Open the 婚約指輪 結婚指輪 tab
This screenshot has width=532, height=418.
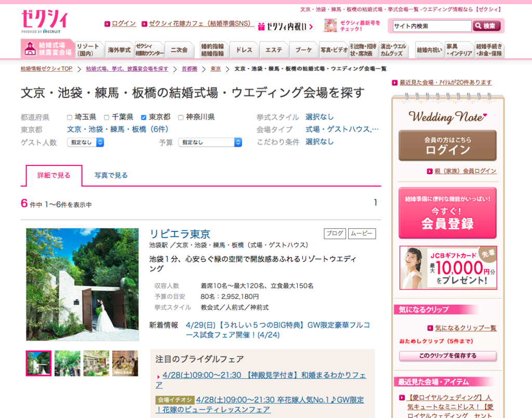coord(213,49)
